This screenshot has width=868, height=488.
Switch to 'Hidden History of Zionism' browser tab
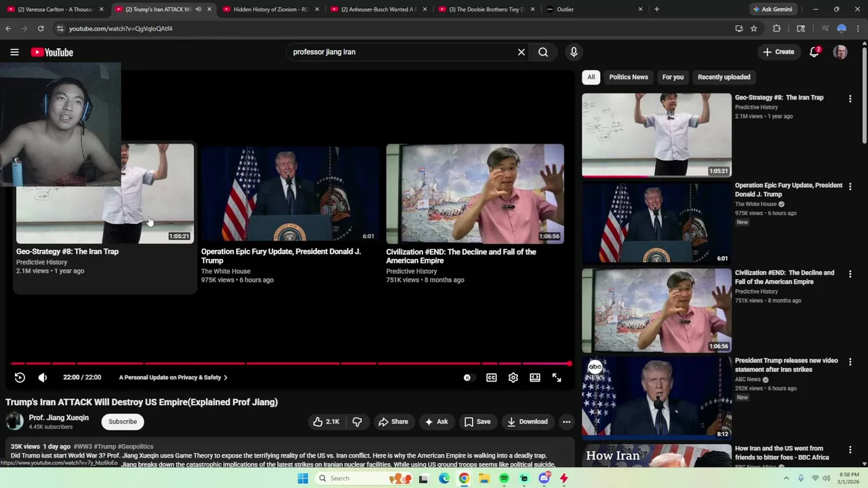pyautogui.click(x=271, y=9)
